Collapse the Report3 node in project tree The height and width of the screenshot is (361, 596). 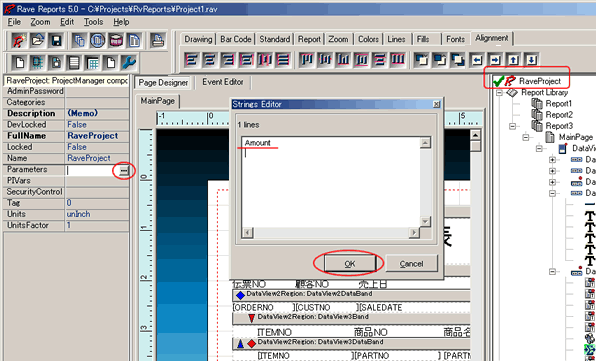pyautogui.click(x=513, y=126)
